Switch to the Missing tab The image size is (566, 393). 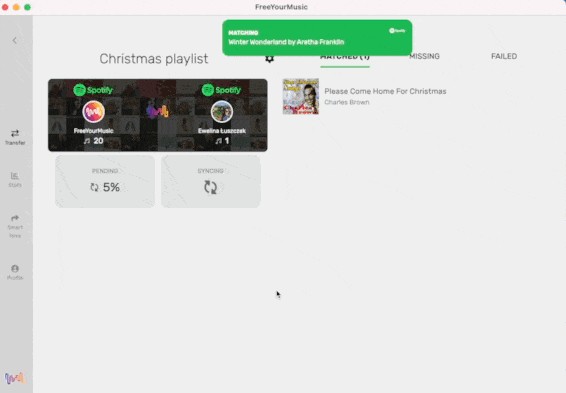click(x=424, y=56)
